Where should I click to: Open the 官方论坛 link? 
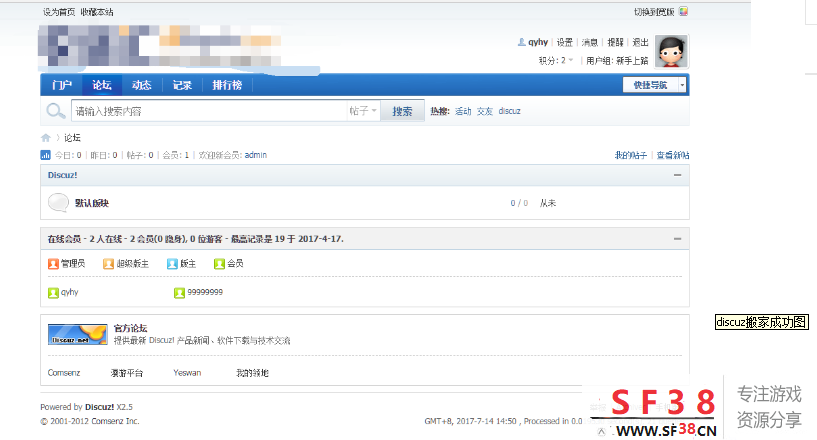point(130,328)
